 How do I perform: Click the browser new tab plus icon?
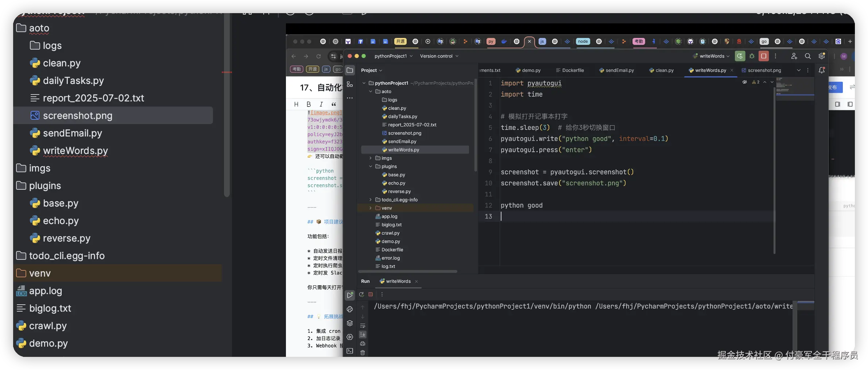(850, 42)
